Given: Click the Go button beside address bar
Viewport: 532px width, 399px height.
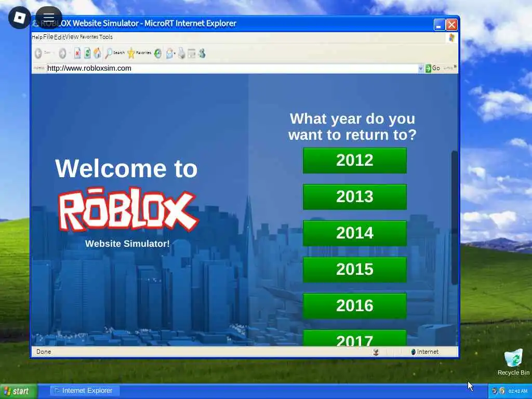Looking at the screenshot, I should (x=433, y=68).
